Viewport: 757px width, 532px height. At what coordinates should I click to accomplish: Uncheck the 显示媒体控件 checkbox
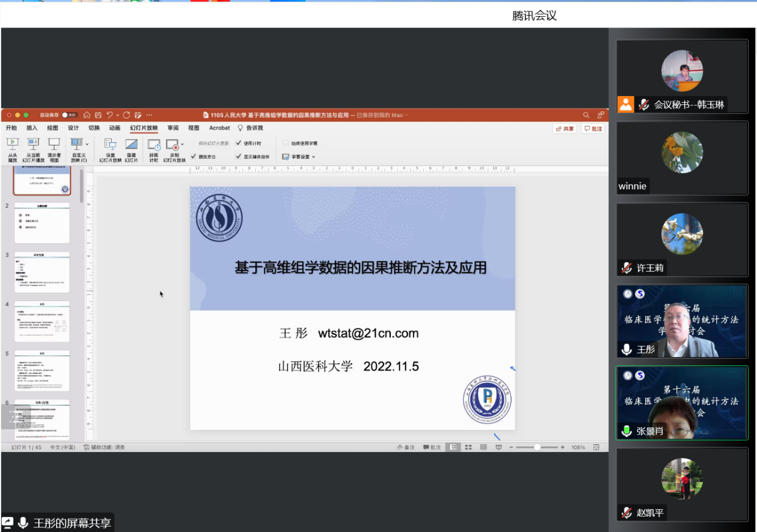238,156
